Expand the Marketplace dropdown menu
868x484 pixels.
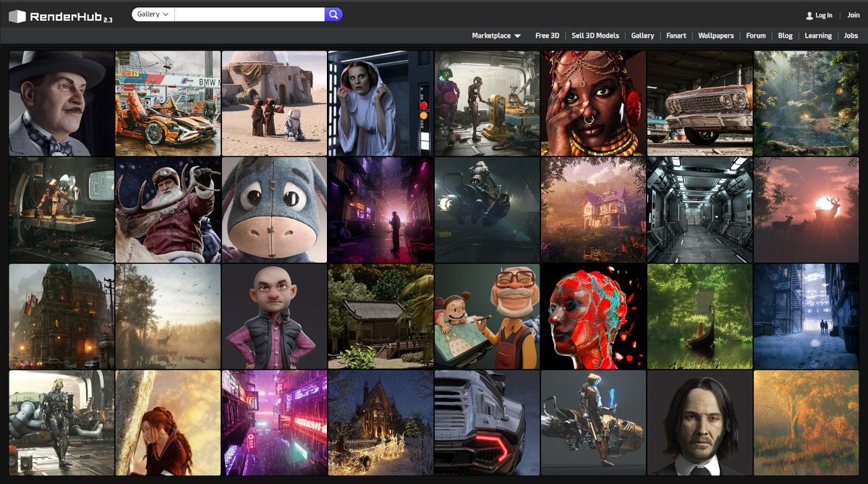[x=495, y=35]
